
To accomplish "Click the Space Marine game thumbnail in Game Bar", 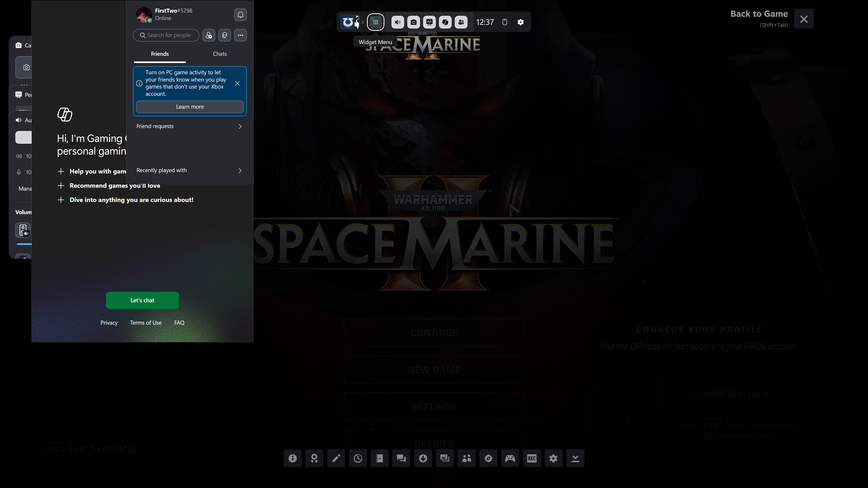I will [x=350, y=22].
